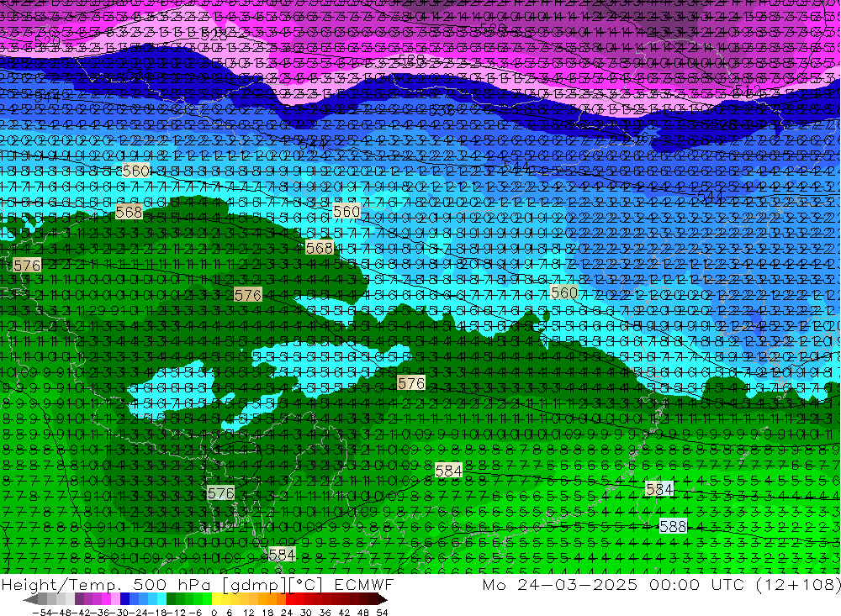The image size is (841, 616).
Task: Pick the darkest green swatch on the scale
Action: pos(171,599)
